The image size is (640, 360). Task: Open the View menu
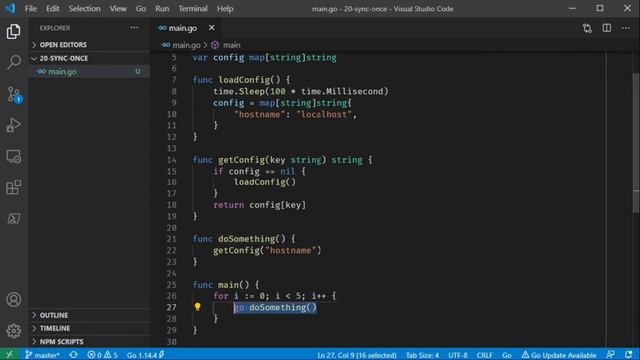pyautogui.click(x=118, y=9)
